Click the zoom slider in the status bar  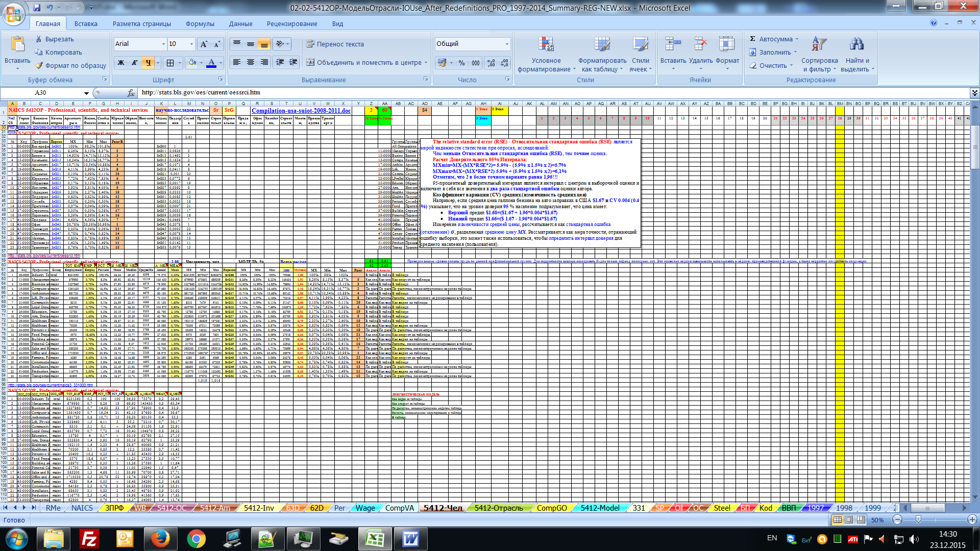pos(918,519)
